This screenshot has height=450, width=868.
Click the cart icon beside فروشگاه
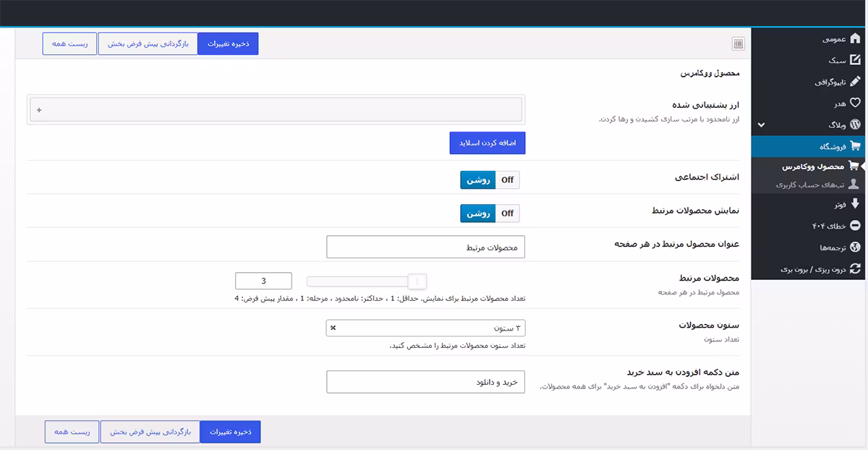point(855,145)
